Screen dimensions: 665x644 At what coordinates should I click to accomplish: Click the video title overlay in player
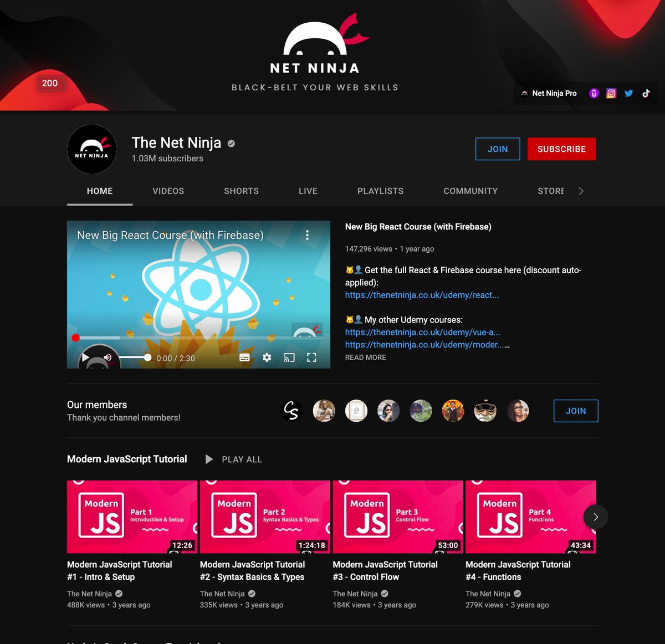click(170, 235)
